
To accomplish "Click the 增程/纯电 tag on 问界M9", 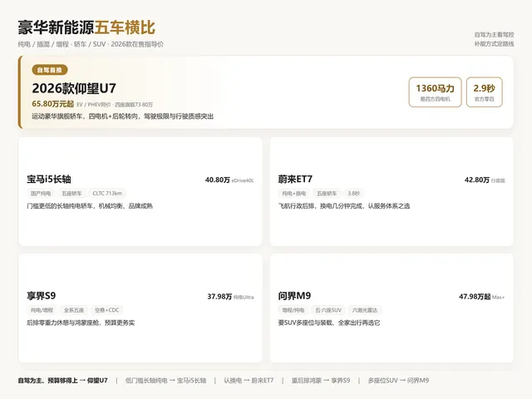I will click(293, 310).
